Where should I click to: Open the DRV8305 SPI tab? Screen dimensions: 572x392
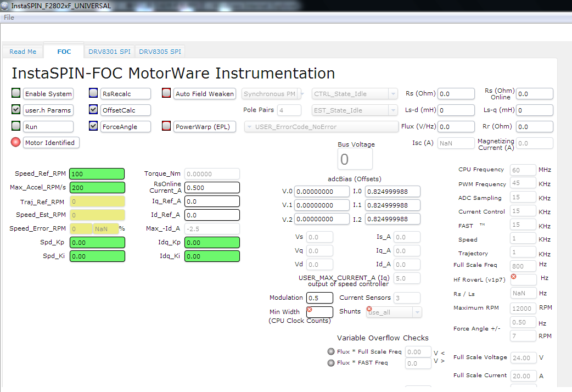pos(160,52)
